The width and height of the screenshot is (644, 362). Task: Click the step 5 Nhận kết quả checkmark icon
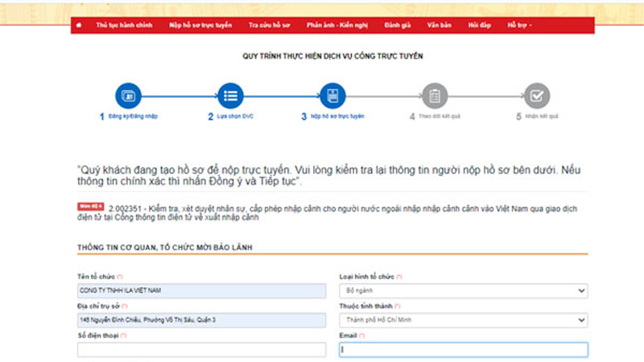coord(537,96)
